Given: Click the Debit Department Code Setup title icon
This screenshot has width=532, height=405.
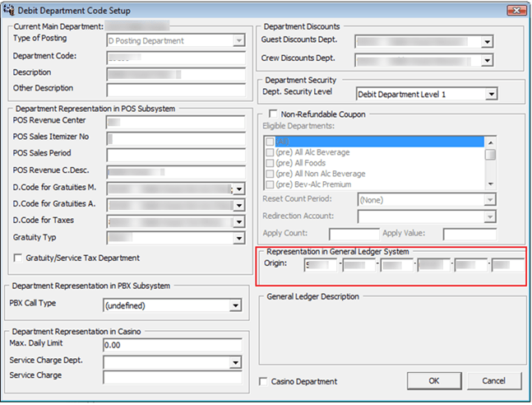Looking at the screenshot, I should pos(9,10).
